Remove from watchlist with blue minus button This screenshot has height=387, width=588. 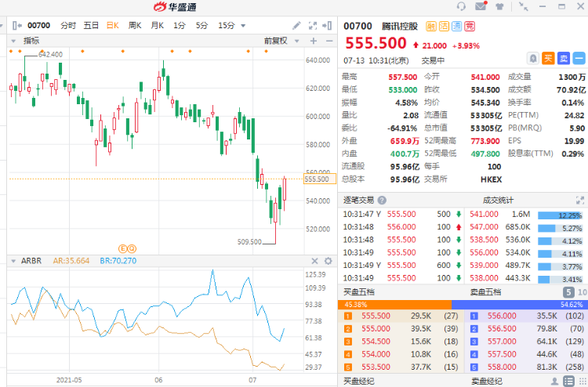[x=579, y=59]
